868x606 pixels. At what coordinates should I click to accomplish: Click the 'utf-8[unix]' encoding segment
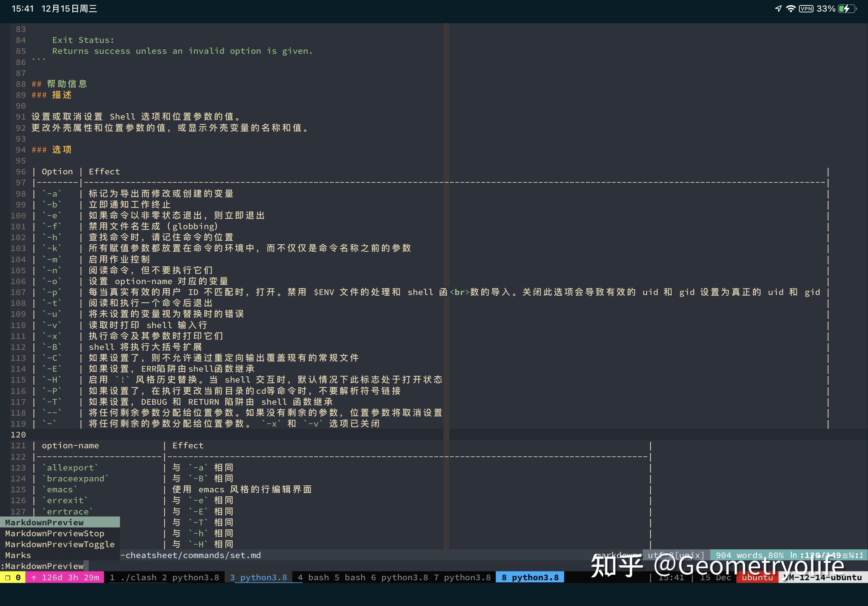[676, 555]
